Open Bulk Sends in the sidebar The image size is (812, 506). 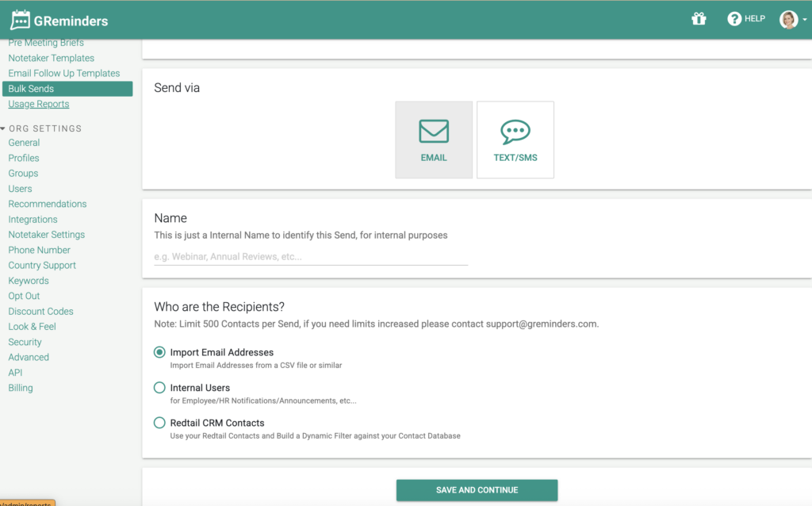pyautogui.click(x=30, y=88)
